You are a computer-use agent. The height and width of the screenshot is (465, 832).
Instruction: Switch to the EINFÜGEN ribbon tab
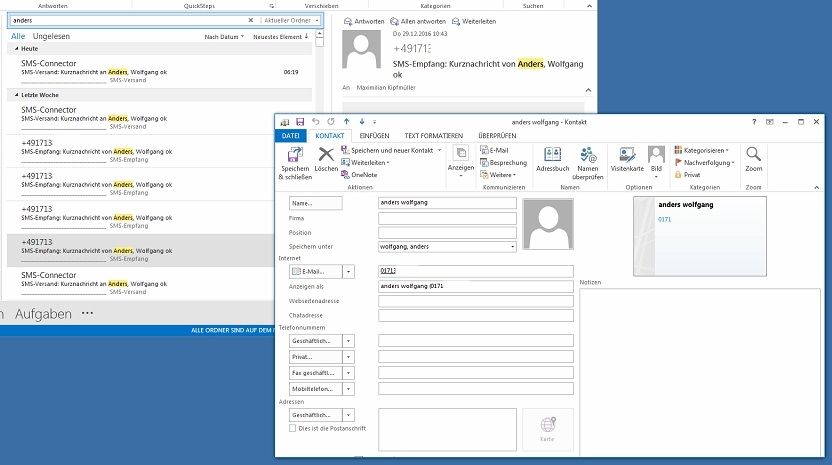pyautogui.click(x=374, y=135)
